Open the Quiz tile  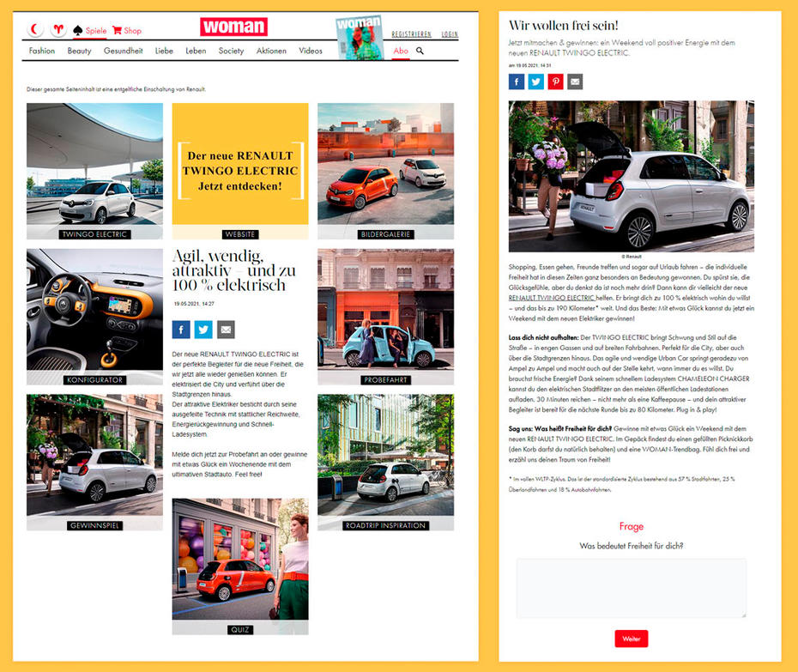tap(240, 566)
